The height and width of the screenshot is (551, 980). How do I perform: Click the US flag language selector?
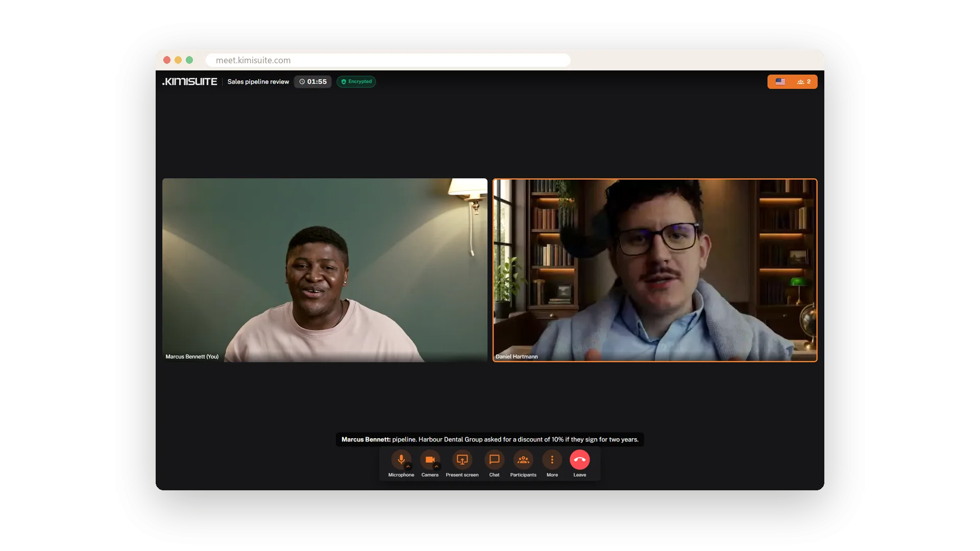click(x=780, y=82)
